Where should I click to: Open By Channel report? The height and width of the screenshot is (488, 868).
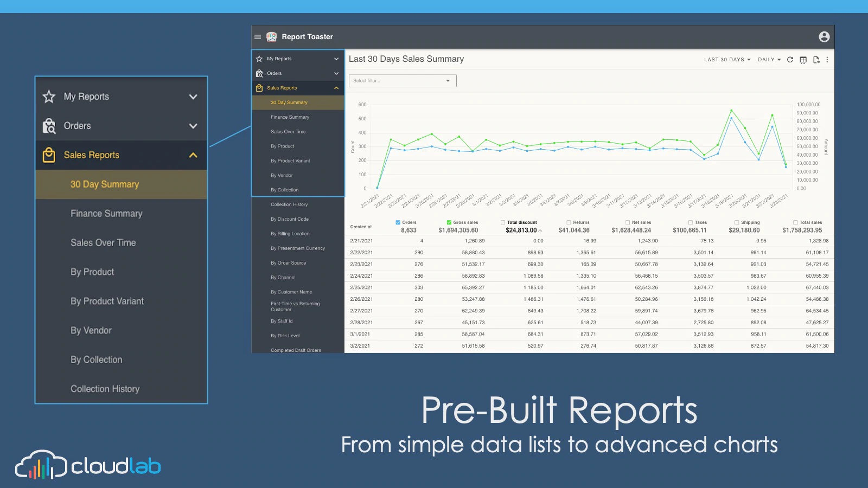pyautogui.click(x=298, y=278)
